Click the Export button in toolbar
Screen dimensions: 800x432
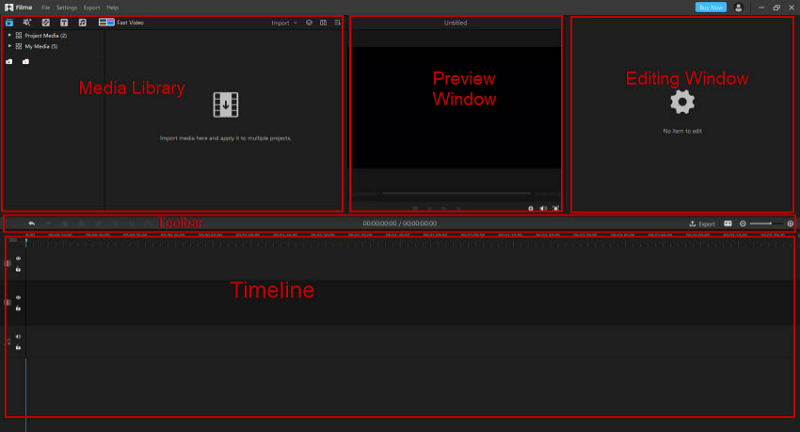pyautogui.click(x=702, y=223)
